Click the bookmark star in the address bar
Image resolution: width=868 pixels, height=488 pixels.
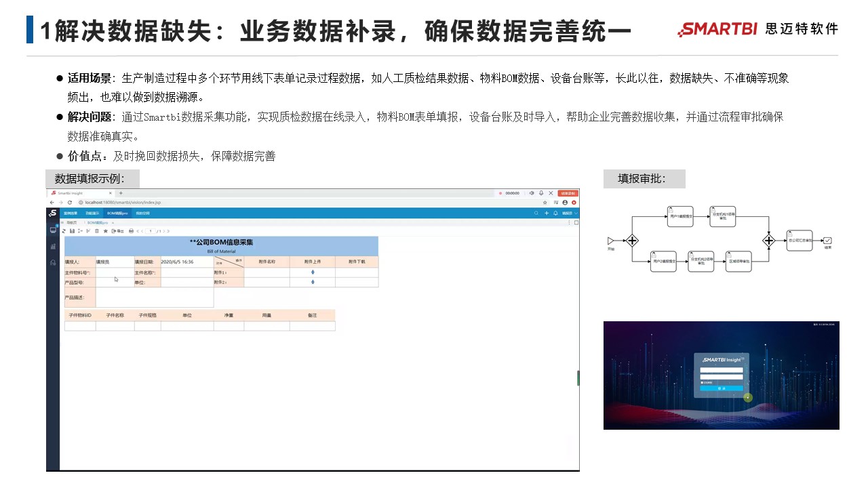(545, 203)
